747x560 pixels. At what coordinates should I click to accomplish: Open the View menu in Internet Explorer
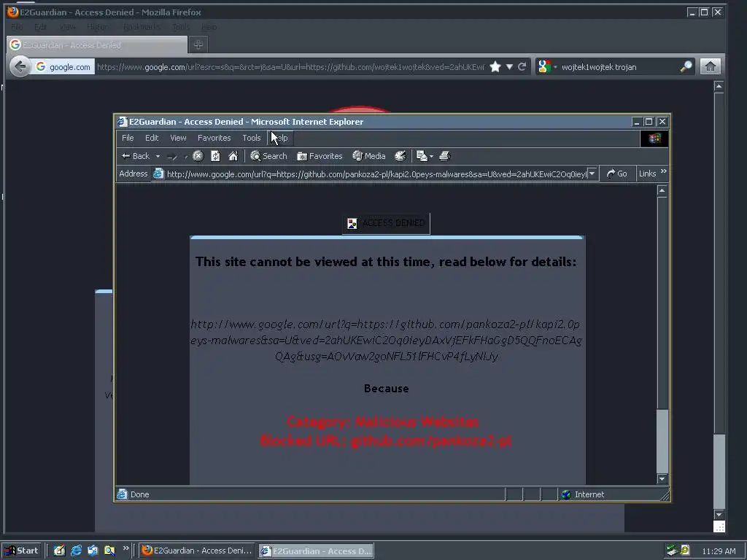click(x=178, y=138)
